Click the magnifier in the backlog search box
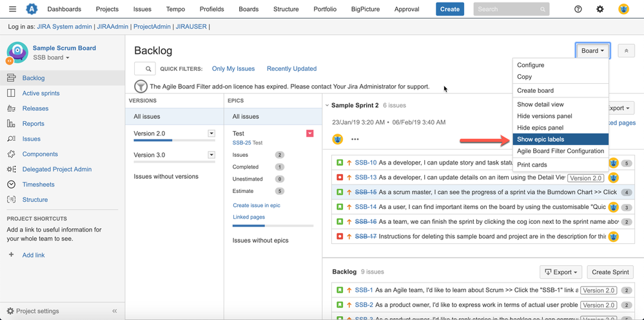 click(148, 68)
